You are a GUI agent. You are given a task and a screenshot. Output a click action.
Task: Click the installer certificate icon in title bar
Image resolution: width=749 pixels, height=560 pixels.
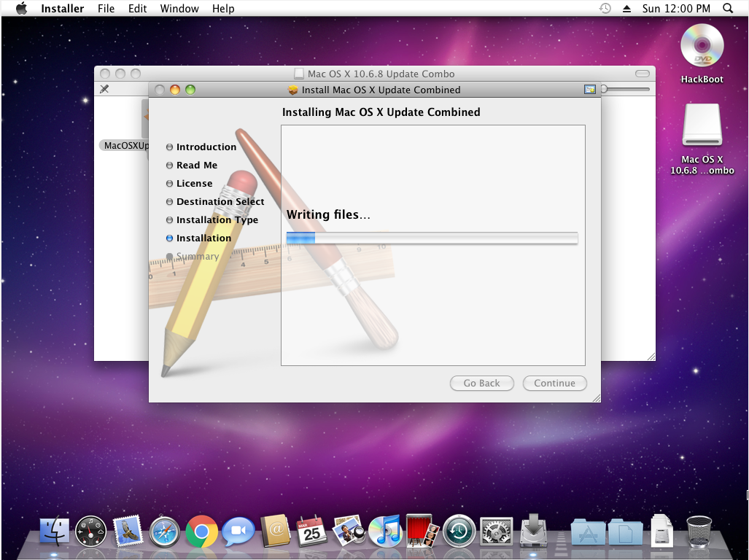590,89
